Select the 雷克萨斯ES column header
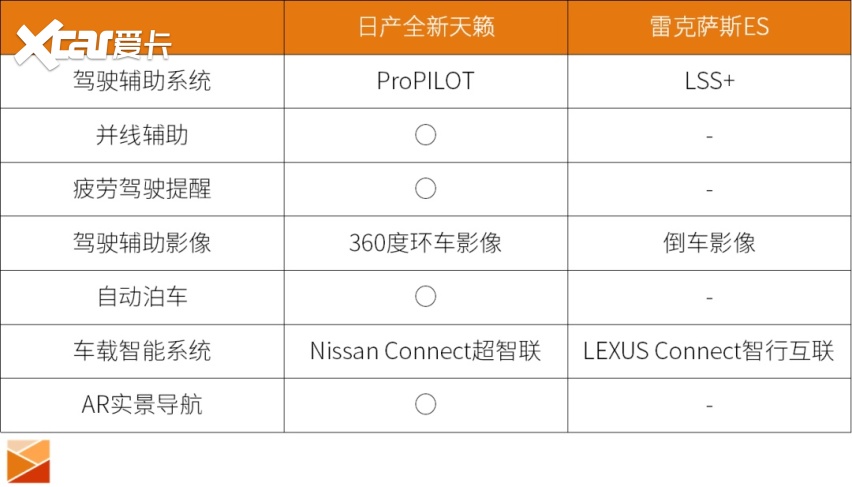852x487 pixels. (709, 27)
